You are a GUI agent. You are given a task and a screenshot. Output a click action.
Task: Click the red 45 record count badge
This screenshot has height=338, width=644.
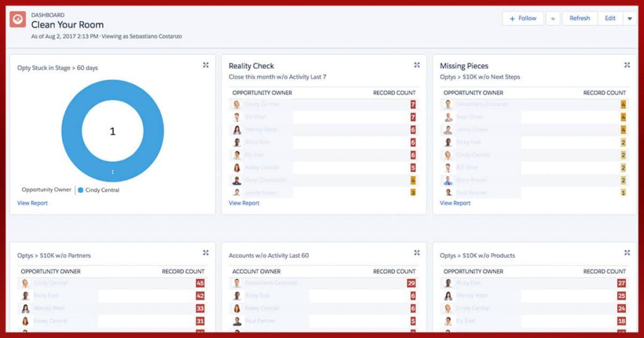200,283
